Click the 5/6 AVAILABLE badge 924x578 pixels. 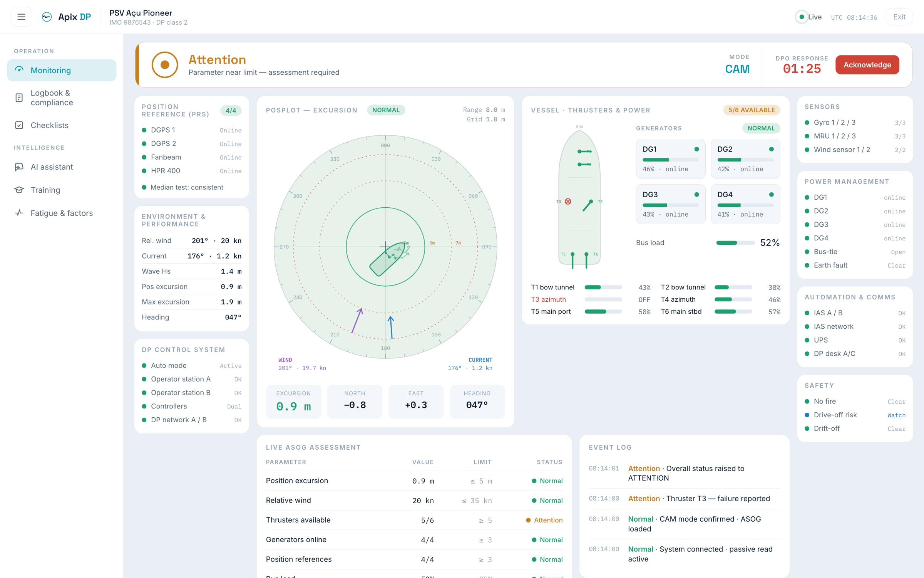752,110
